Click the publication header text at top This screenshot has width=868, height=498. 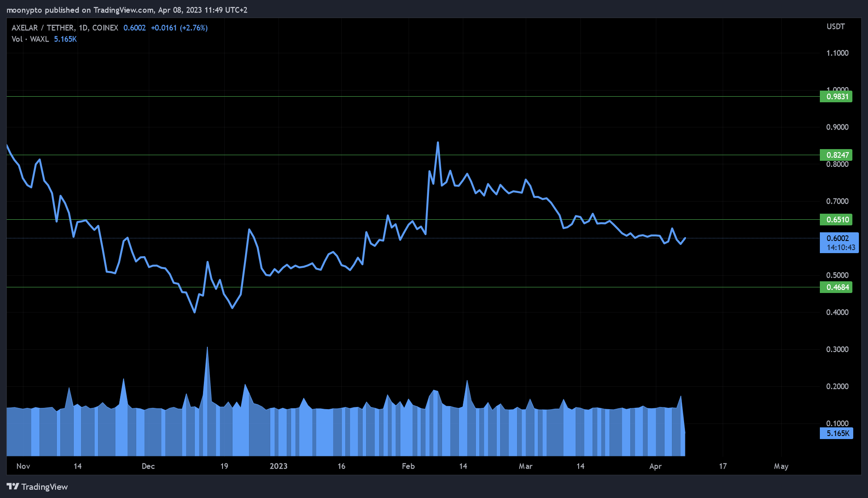click(127, 10)
